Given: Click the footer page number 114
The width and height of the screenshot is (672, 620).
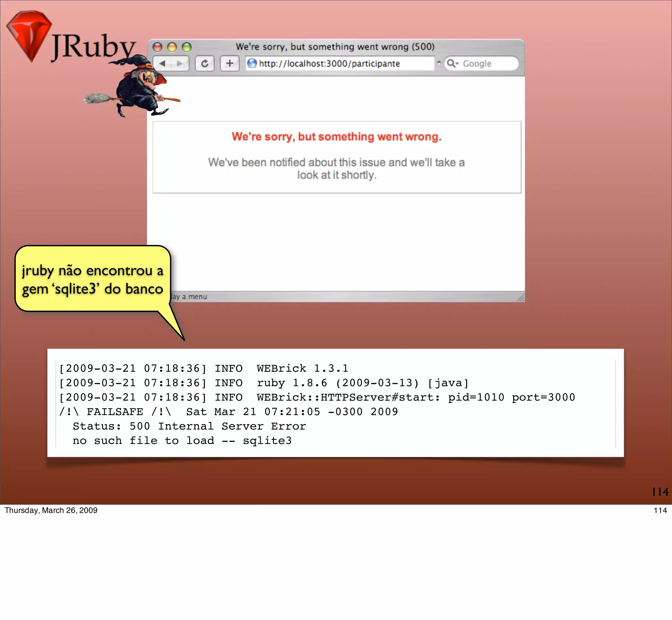Looking at the screenshot, I should (x=660, y=511).
